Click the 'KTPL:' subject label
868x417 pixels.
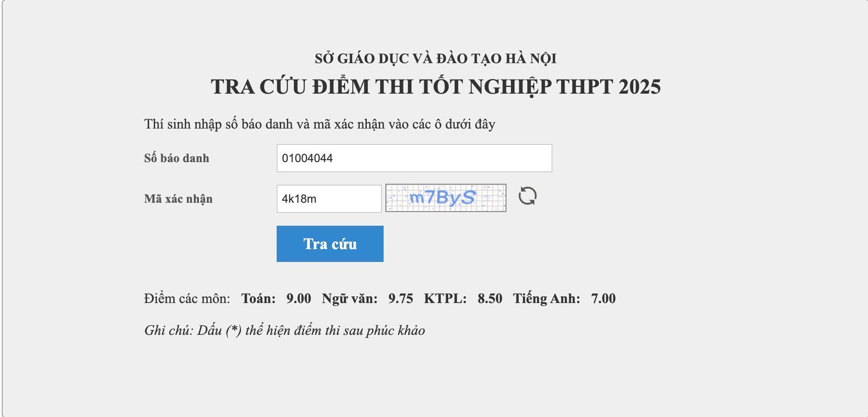pos(445,299)
